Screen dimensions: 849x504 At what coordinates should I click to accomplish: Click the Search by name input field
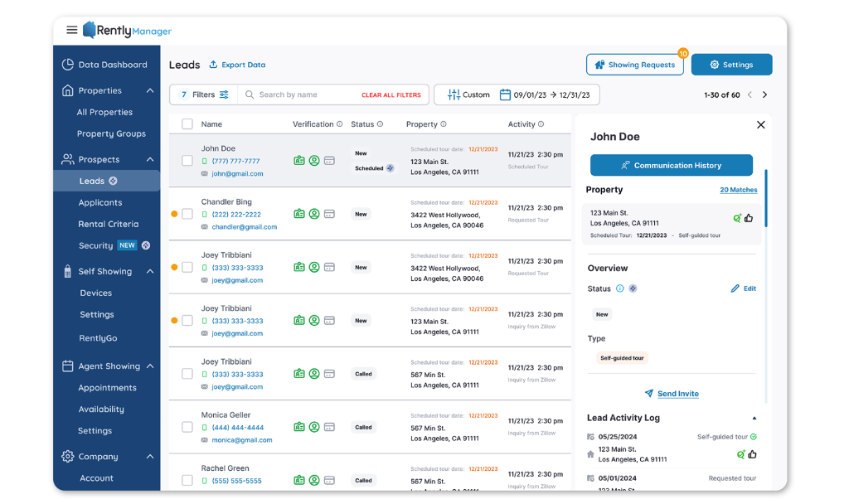point(298,94)
